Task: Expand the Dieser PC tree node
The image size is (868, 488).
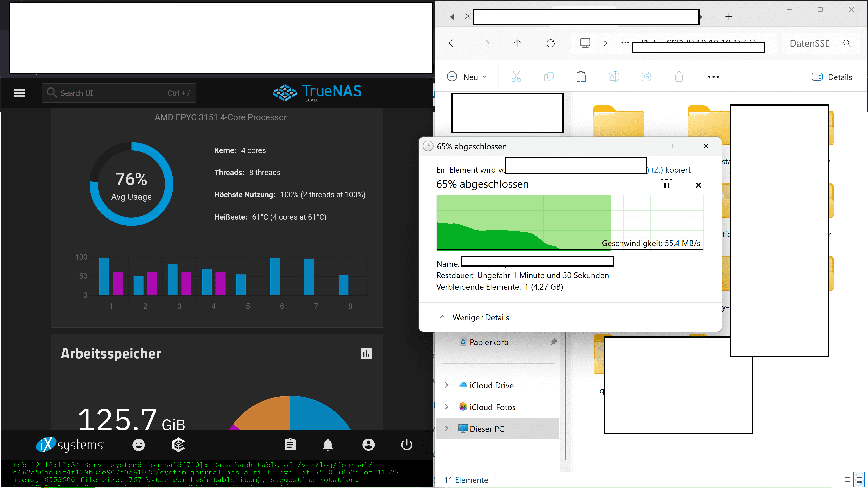Action: (446, 428)
